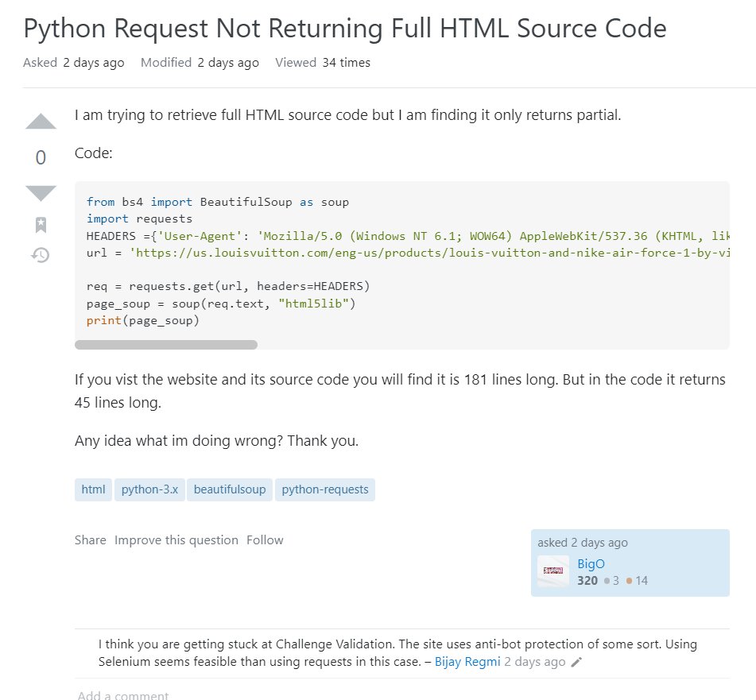
Task: Open the beautifulsoup tag
Action: click(231, 489)
